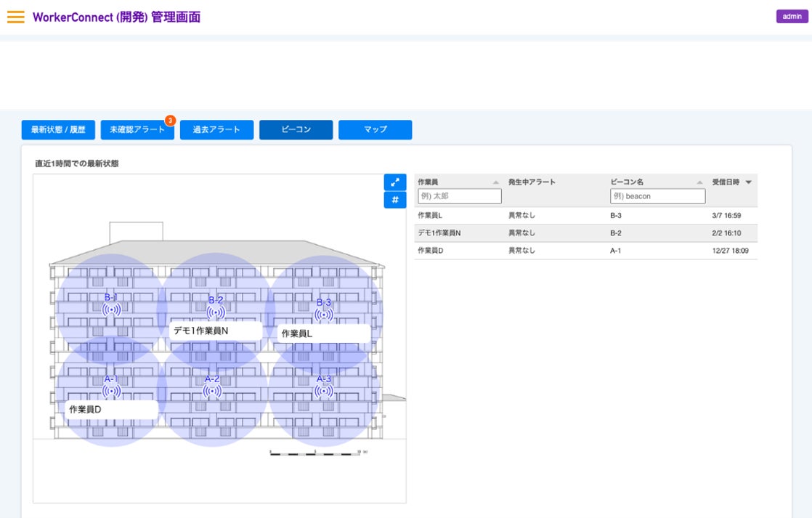
Task: Switch to the ビーコン tab
Action: tap(296, 129)
